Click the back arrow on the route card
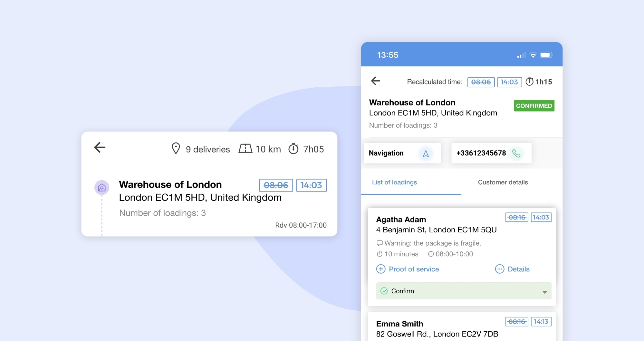644x341 pixels. click(x=100, y=148)
